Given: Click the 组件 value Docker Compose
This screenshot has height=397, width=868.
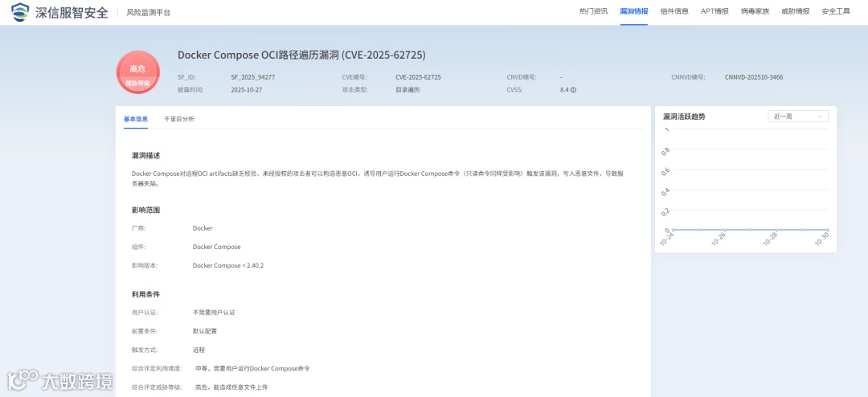Looking at the screenshot, I should tap(216, 247).
